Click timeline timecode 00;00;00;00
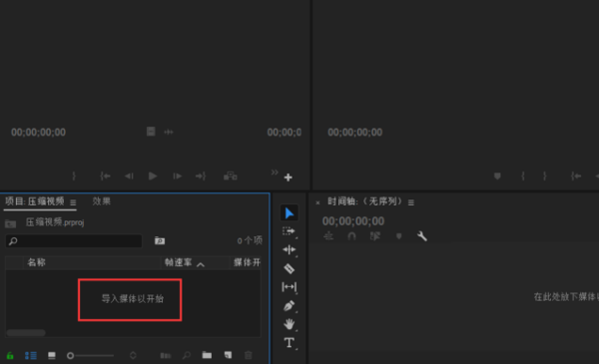Image resolution: width=599 pixels, height=364 pixels. (x=353, y=221)
